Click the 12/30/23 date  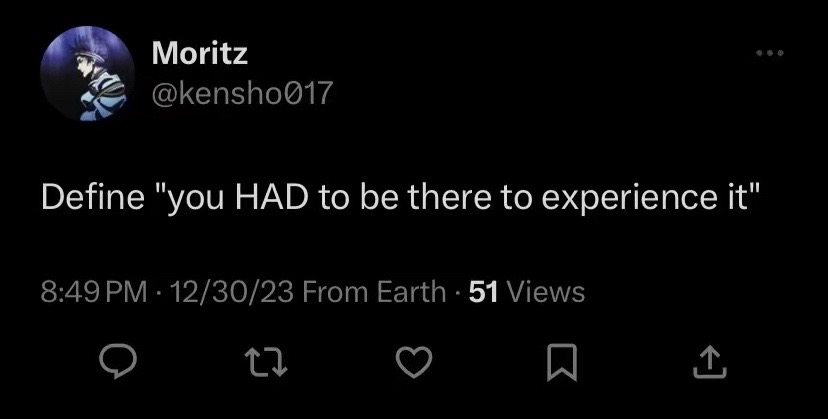pyautogui.click(x=233, y=292)
